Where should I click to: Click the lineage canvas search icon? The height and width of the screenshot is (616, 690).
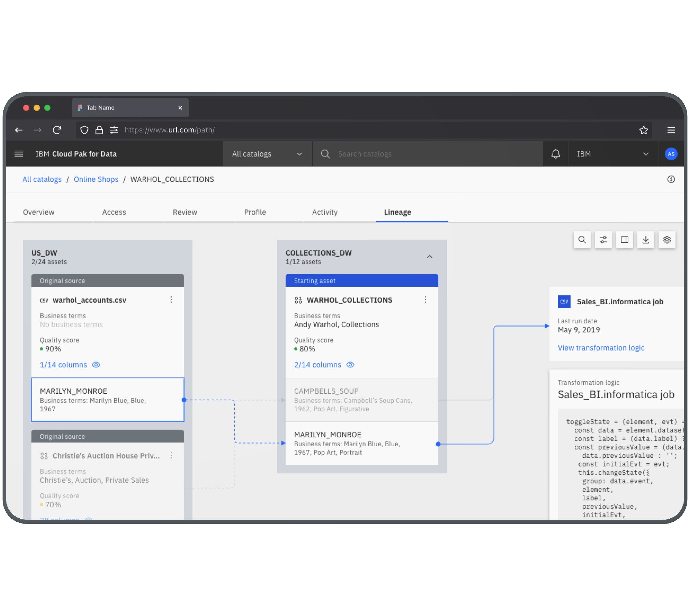(x=582, y=240)
